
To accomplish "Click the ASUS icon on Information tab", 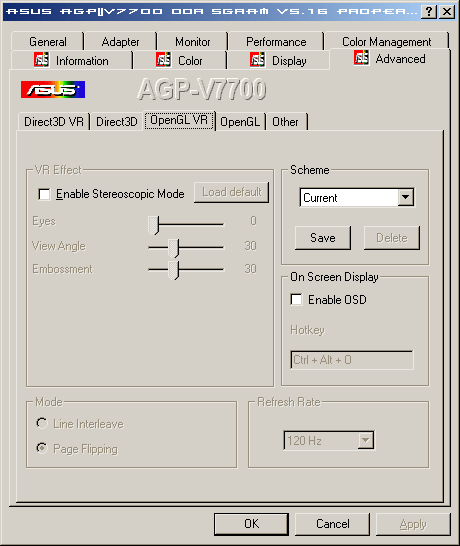I will (x=41, y=60).
